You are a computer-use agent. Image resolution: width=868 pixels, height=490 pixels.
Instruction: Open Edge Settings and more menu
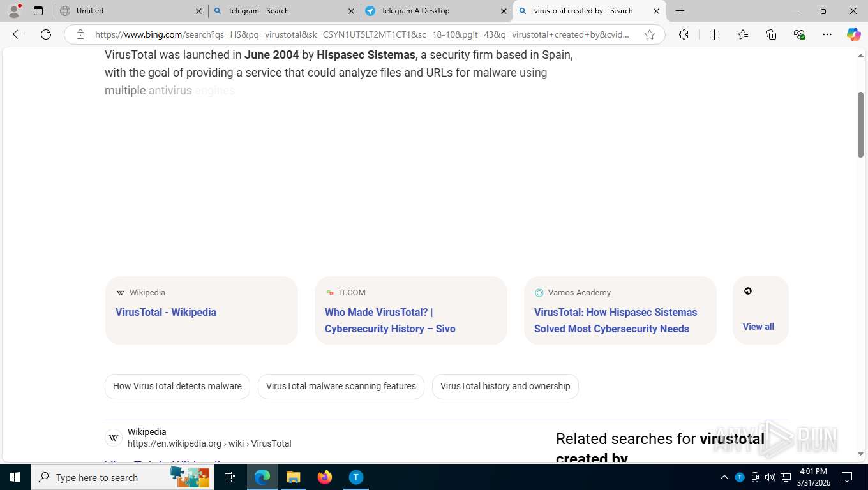(x=827, y=34)
